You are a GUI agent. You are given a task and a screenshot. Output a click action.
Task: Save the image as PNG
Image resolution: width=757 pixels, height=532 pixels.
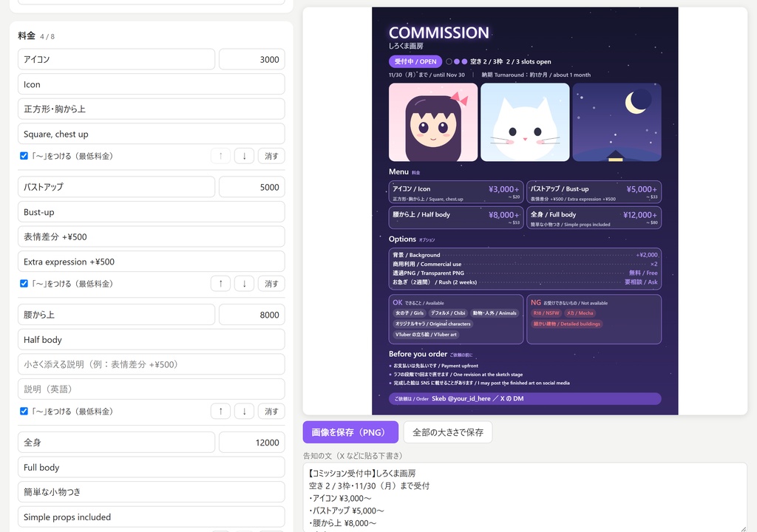350,432
